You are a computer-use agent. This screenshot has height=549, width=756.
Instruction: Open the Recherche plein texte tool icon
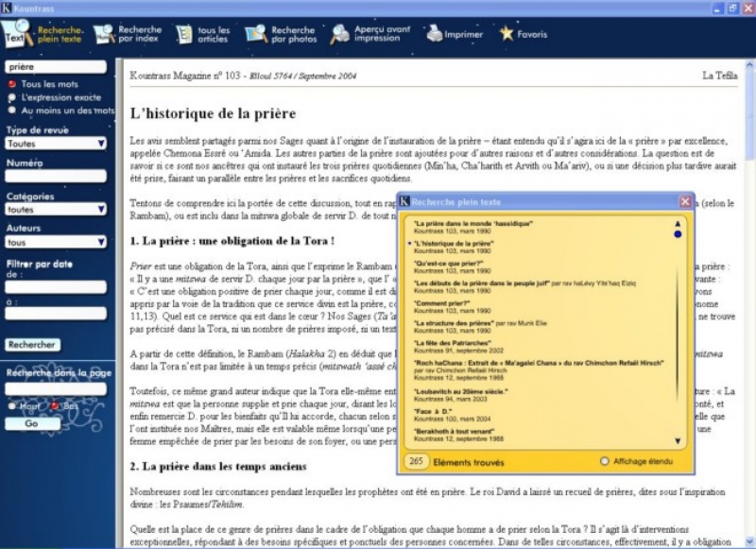tap(18, 34)
